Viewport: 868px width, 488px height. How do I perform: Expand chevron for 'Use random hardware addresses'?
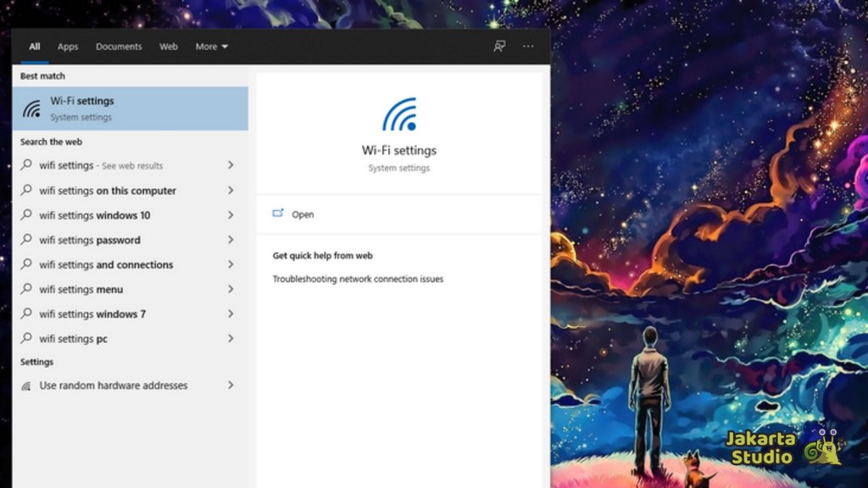(231, 385)
